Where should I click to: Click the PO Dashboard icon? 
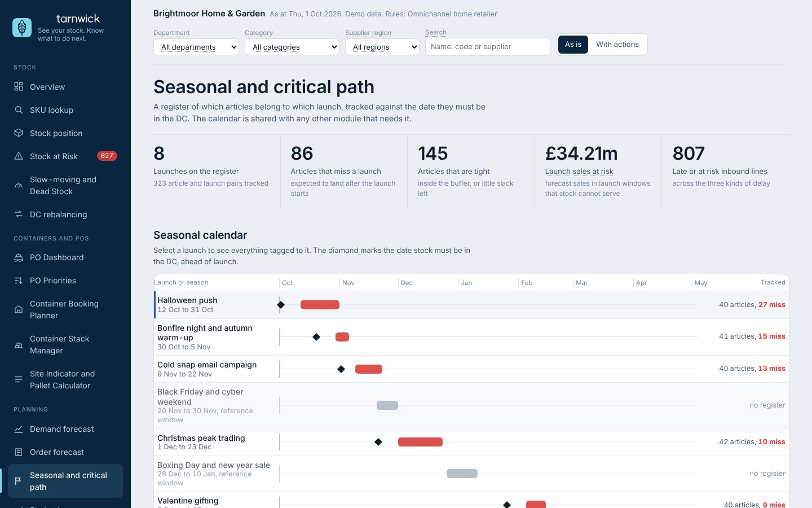click(x=19, y=257)
